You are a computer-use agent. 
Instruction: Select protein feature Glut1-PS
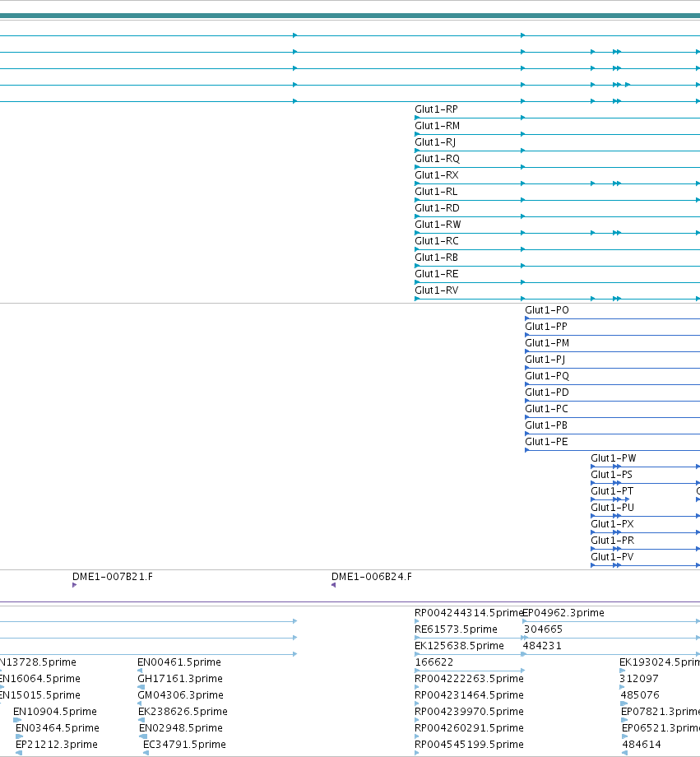[x=612, y=474]
